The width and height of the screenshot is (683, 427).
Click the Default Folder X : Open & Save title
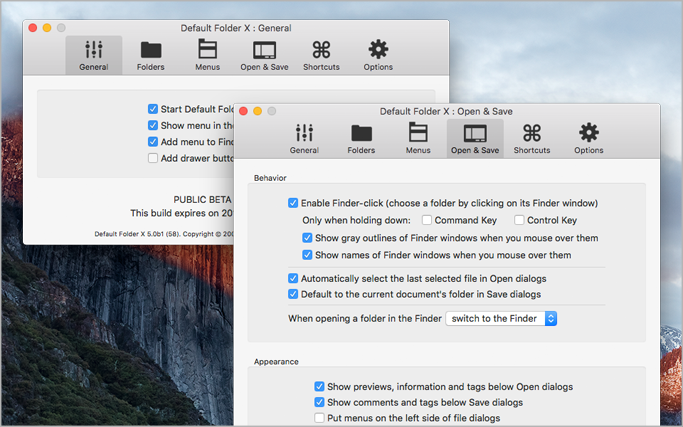(x=446, y=111)
